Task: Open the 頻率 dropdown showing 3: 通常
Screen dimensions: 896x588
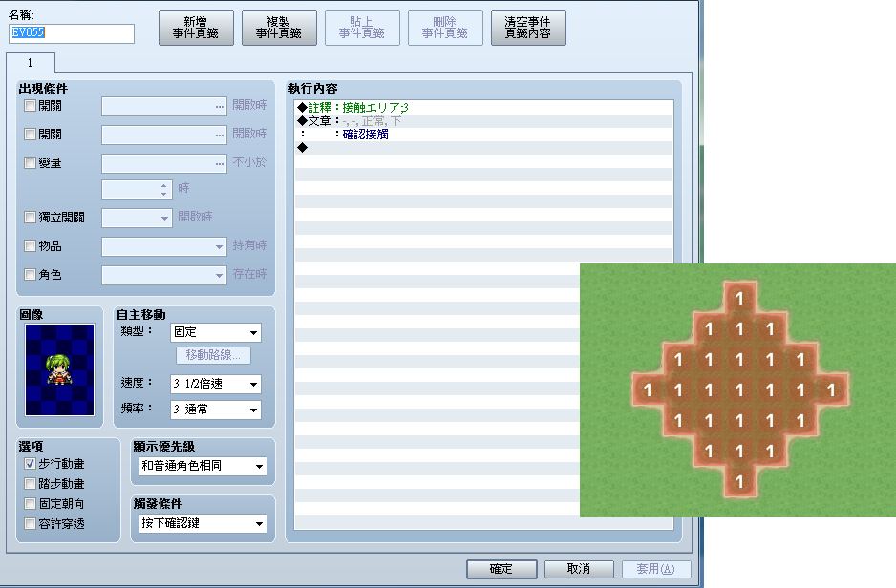Action: coord(216,409)
